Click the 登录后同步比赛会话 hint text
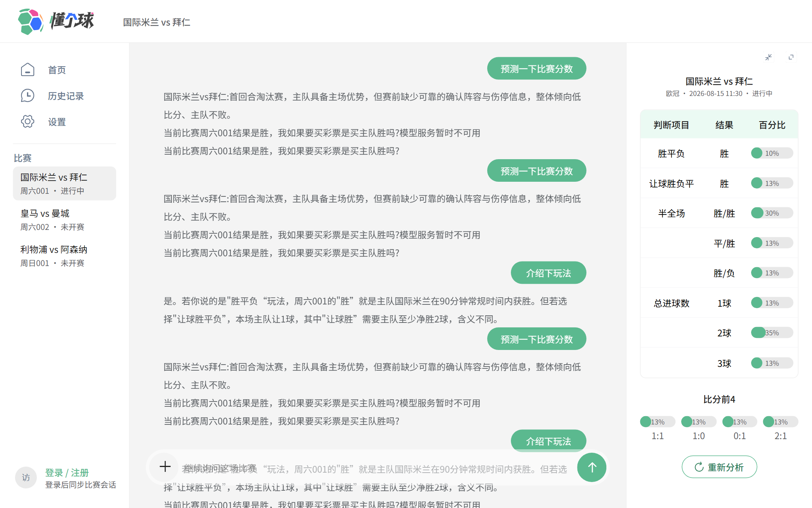This screenshot has width=812, height=508. [80, 485]
